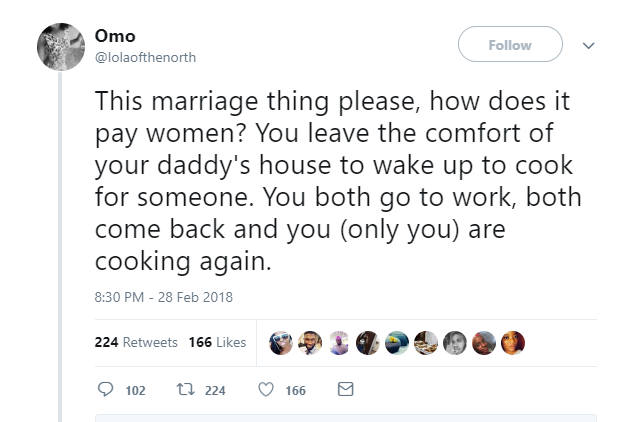Send tweet via direct message envelope icon
This screenshot has height=422, width=626.
345,390
